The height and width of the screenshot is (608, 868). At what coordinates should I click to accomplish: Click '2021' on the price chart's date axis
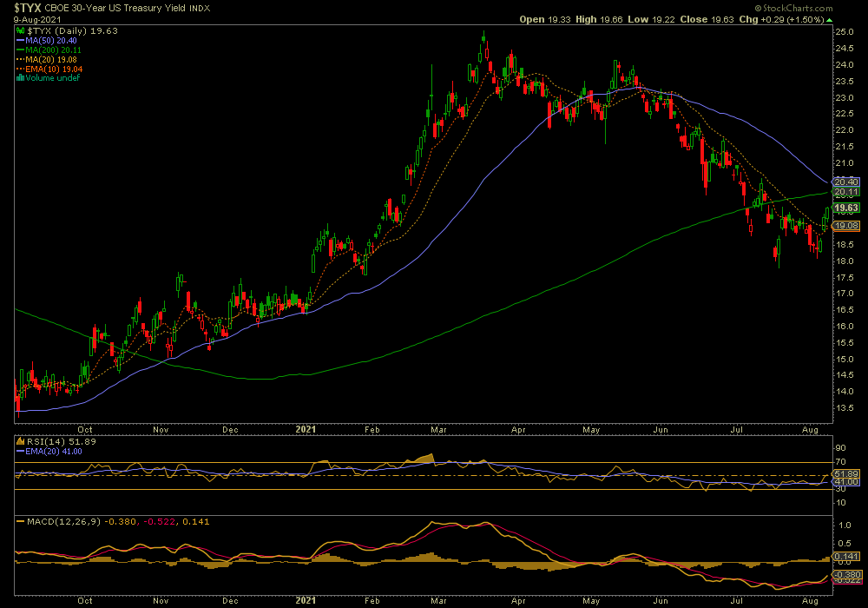306,430
